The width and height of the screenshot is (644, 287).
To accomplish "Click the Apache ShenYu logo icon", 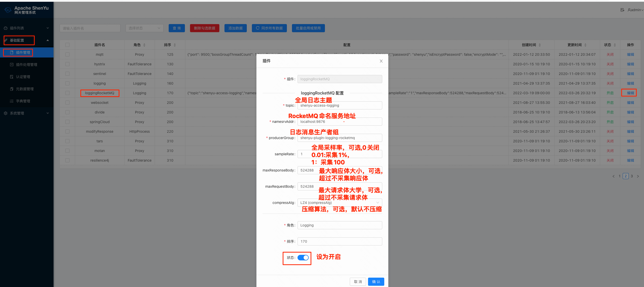I will click(x=8, y=10).
